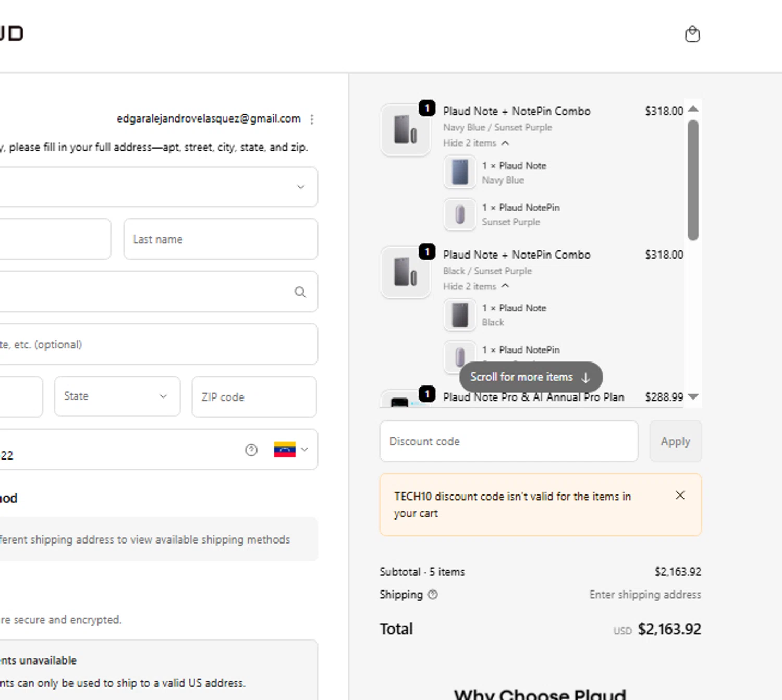
Task: Collapse Hide 2 items under Black combo
Action: tap(475, 286)
